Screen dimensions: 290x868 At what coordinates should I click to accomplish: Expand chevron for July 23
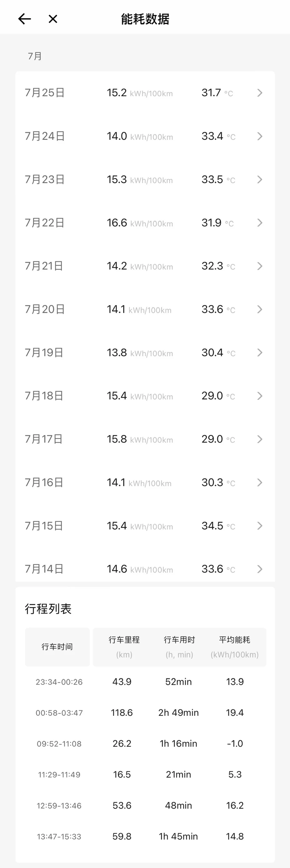pos(260,179)
